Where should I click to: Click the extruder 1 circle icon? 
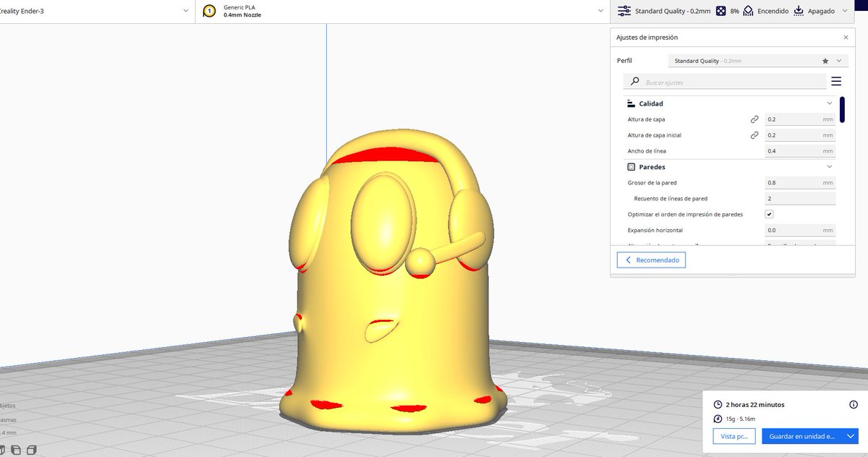(x=209, y=11)
